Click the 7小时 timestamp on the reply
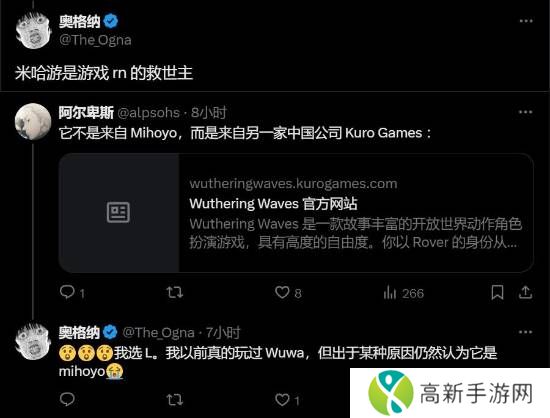This screenshot has height=418, width=550. point(223,332)
